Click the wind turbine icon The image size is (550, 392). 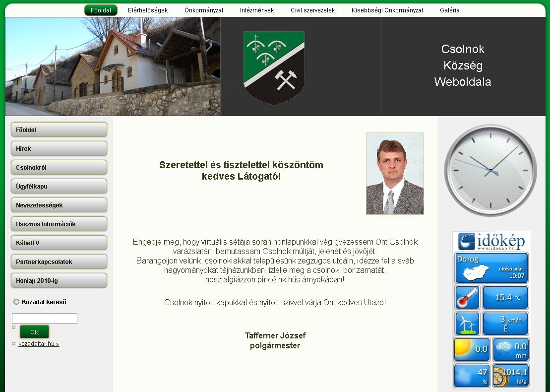[x=467, y=324]
